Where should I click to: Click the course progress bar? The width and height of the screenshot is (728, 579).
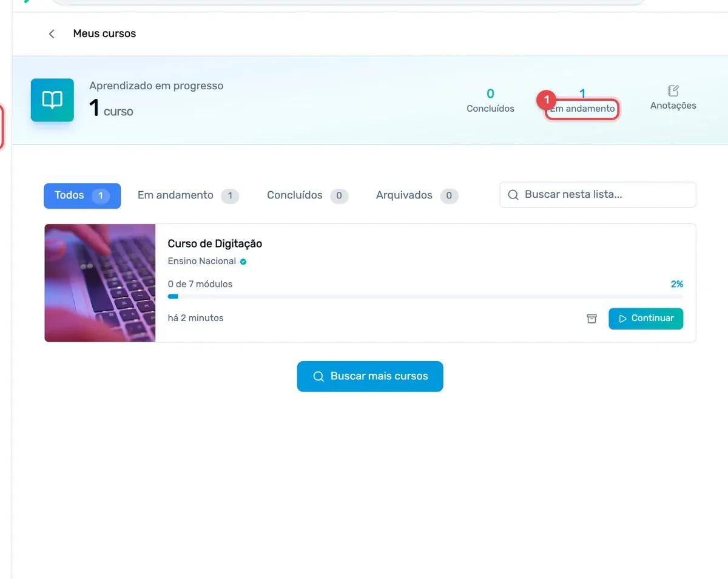click(x=425, y=297)
